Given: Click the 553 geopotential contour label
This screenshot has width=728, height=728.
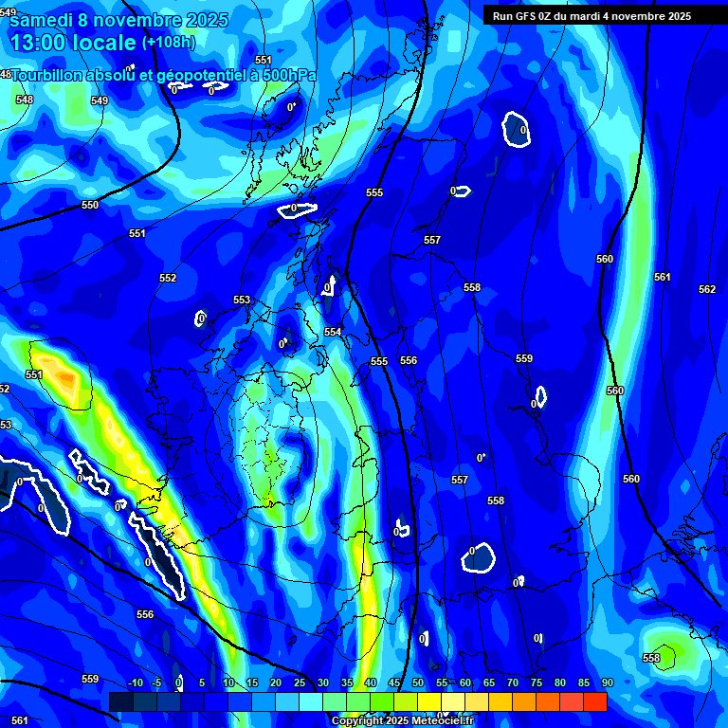Looking at the screenshot, I should [242, 300].
